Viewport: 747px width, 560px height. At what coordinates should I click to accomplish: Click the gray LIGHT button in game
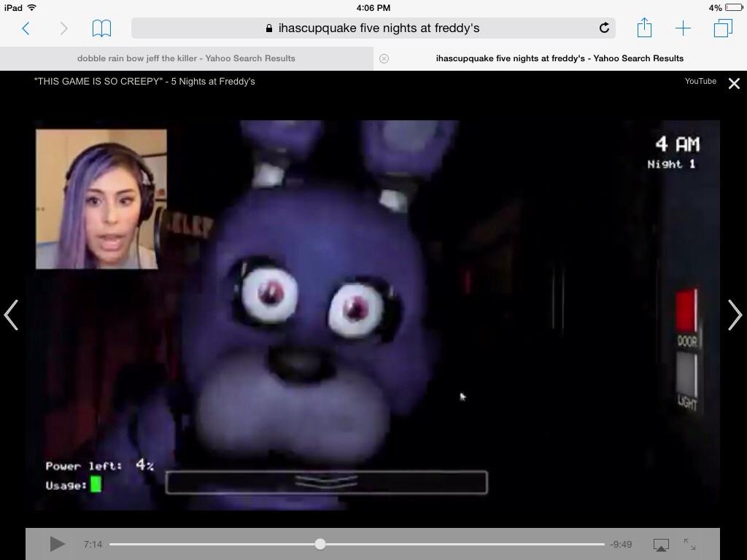[x=686, y=375]
